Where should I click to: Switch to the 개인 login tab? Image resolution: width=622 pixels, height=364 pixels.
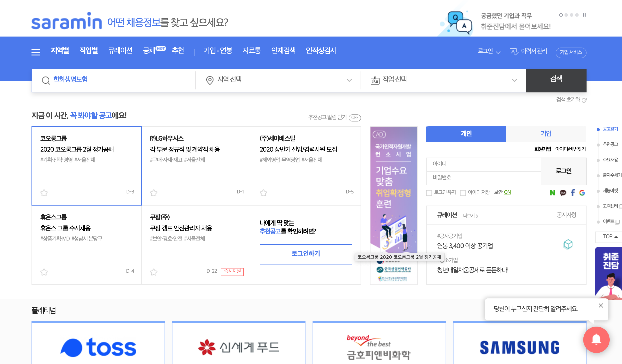coord(466,134)
